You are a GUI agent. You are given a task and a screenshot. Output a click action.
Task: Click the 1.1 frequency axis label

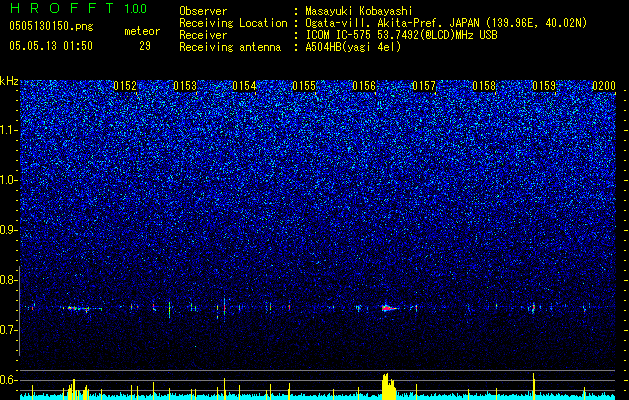pos(9,130)
